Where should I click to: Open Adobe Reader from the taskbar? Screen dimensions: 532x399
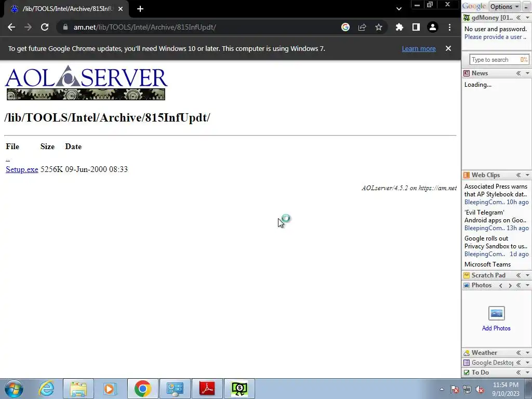[x=207, y=389]
